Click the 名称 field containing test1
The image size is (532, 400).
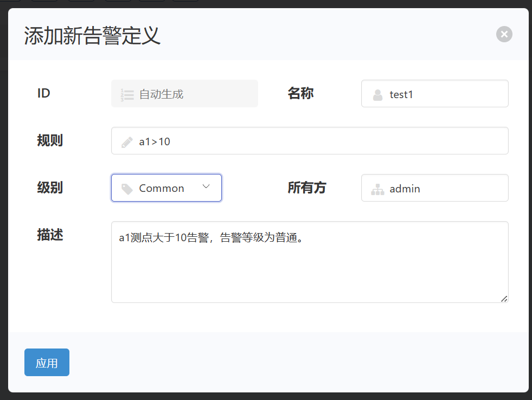pos(434,94)
